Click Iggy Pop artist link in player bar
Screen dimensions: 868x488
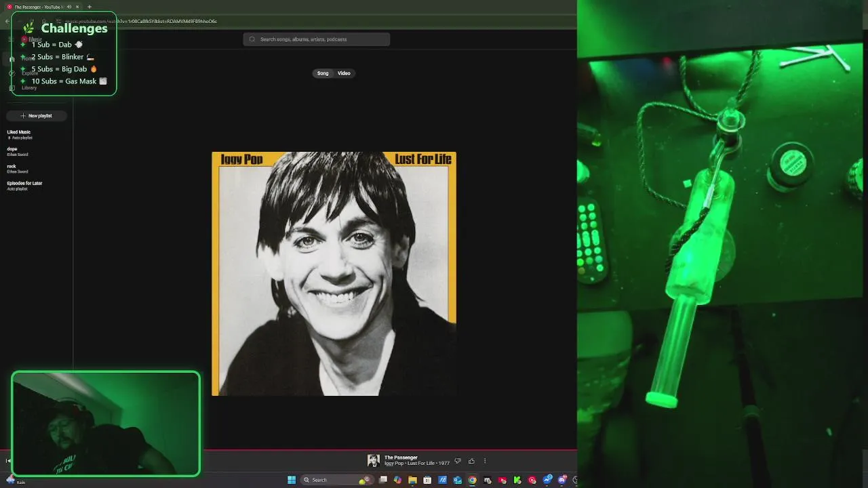tap(393, 464)
